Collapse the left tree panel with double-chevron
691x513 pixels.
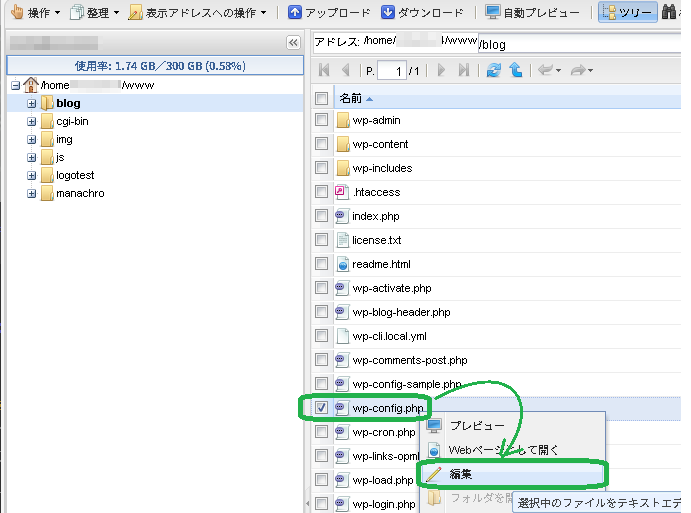293,43
